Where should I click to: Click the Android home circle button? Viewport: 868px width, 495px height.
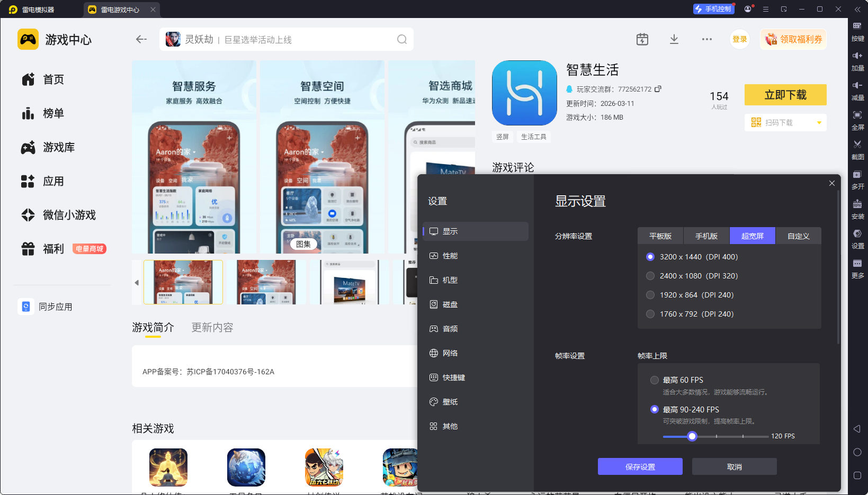coord(857,452)
